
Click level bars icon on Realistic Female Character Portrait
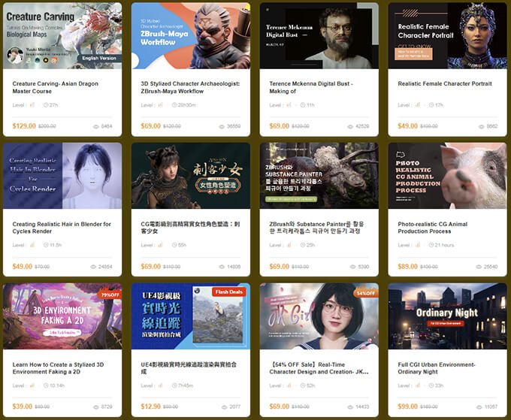[x=418, y=104]
